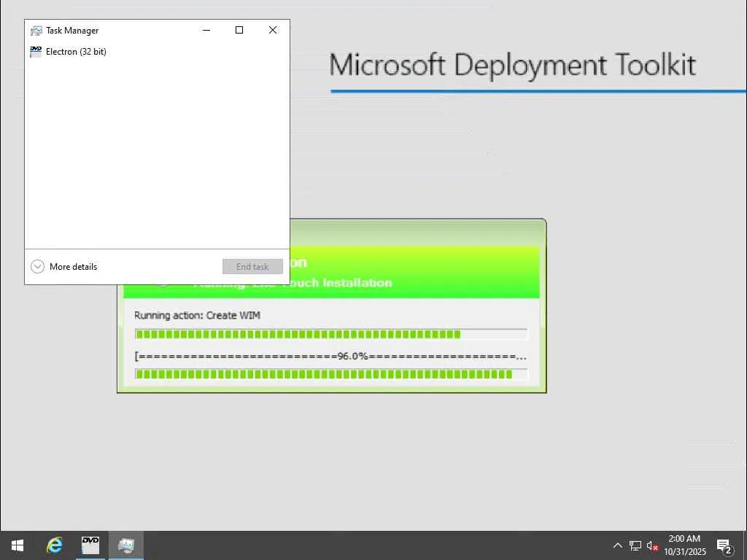Switch to the DVD Electron taskbar app
Screen dimensions: 747x560
click(90, 545)
